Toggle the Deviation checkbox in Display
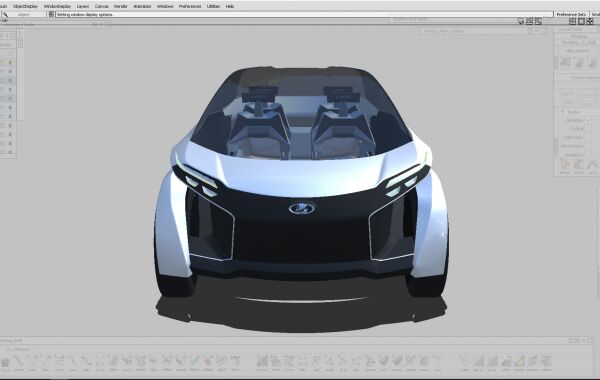 pyautogui.click(x=588, y=120)
